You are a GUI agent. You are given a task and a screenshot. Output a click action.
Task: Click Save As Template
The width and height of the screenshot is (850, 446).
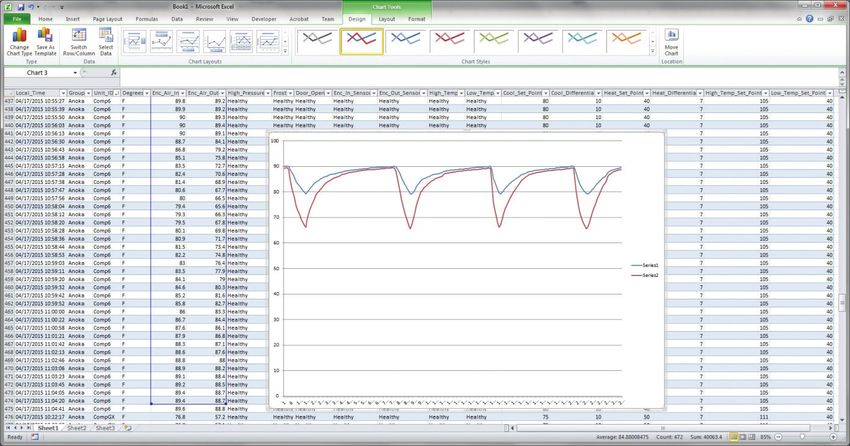click(x=46, y=42)
